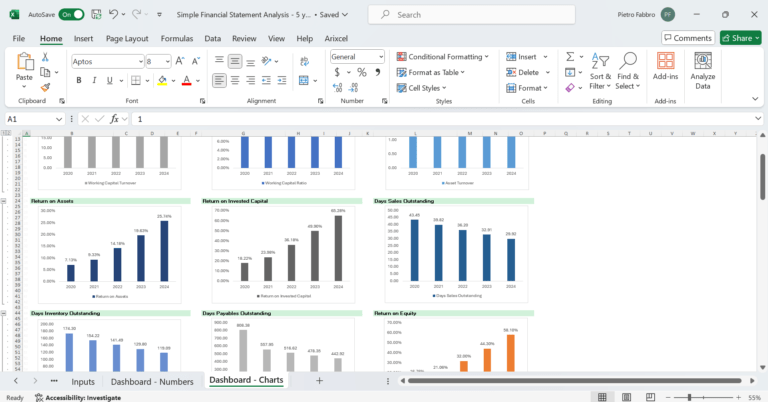Click the Cut scissors icon
This screenshot has height=402, width=768.
point(45,58)
